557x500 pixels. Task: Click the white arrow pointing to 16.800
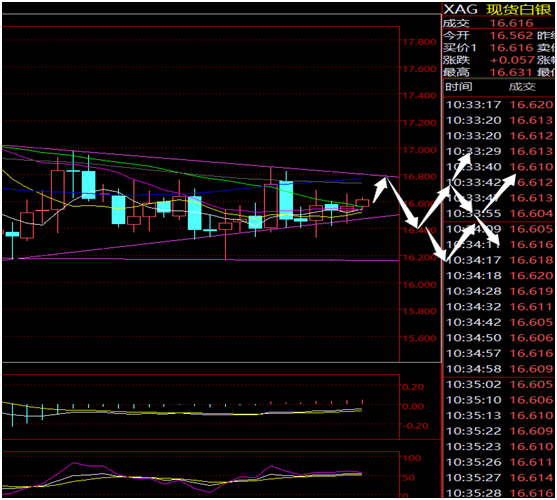point(380,189)
